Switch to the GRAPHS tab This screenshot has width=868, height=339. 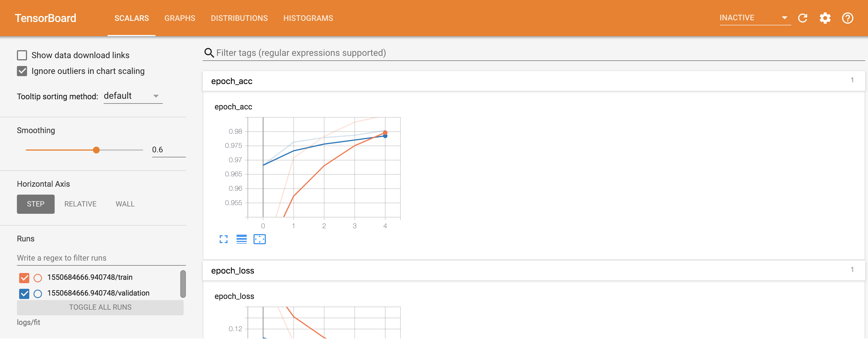click(x=180, y=18)
